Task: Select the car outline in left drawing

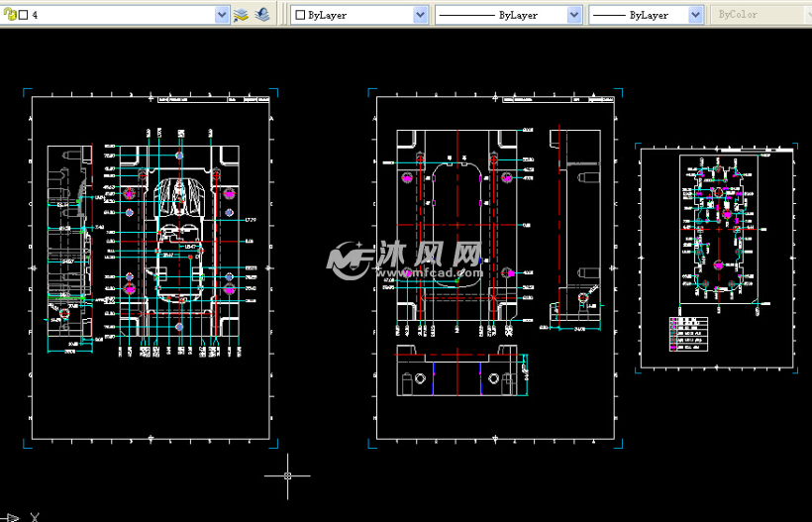Action: click(x=178, y=241)
